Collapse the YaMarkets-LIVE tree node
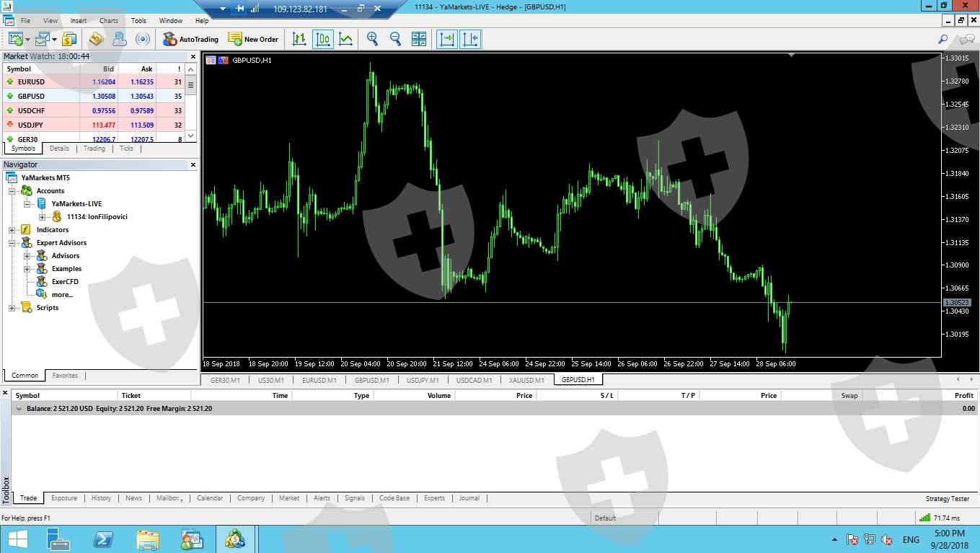The width and height of the screenshot is (980, 553). pos(27,204)
